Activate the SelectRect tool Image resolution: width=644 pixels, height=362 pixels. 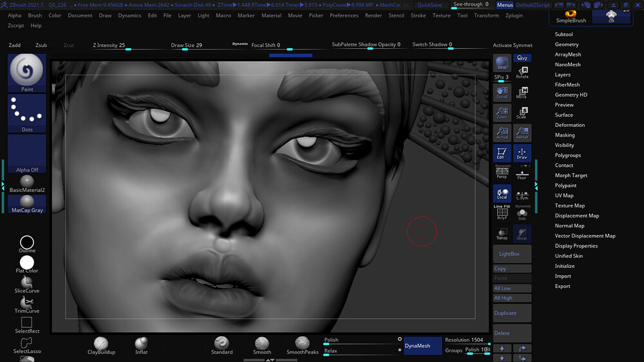pos(27,324)
